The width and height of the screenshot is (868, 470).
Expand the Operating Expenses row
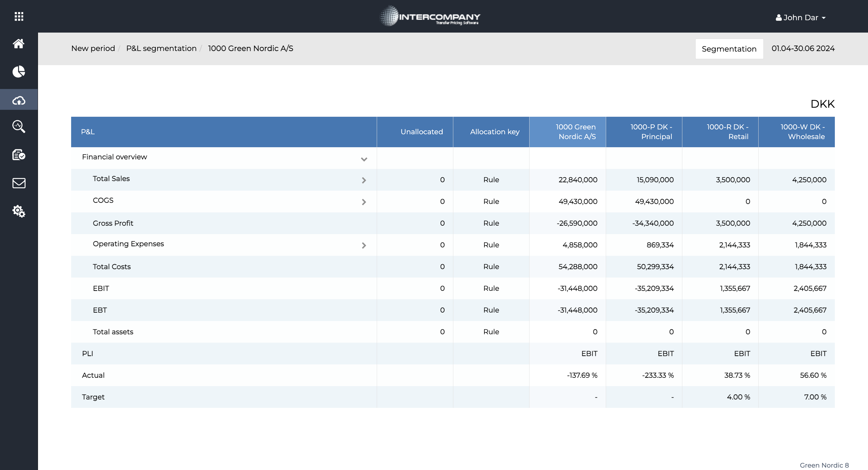pos(364,246)
